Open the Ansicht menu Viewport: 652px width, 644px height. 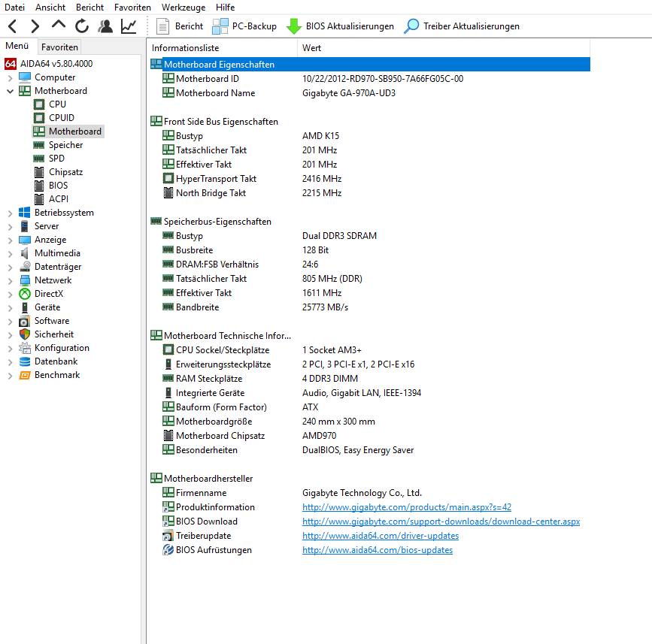click(x=50, y=7)
